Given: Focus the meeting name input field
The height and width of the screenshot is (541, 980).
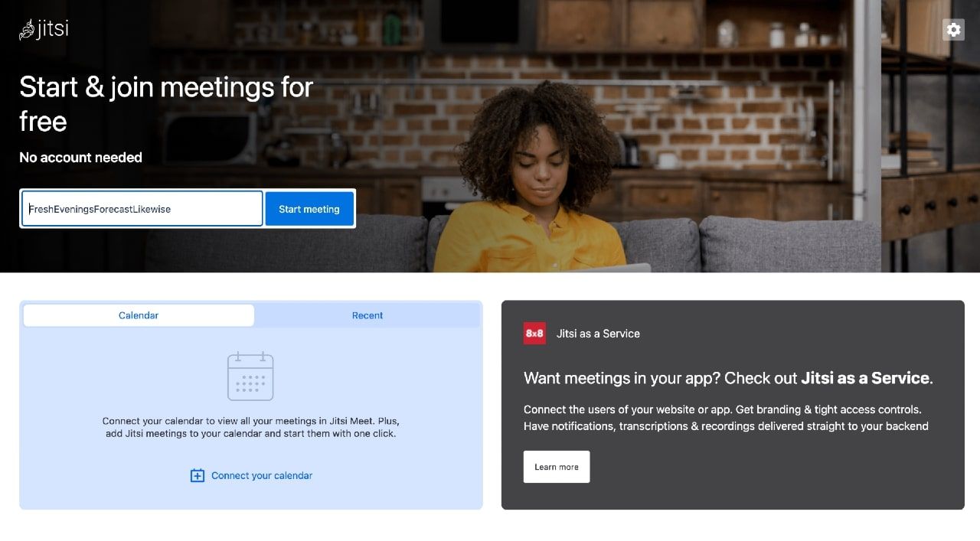Looking at the screenshot, I should (142, 209).
